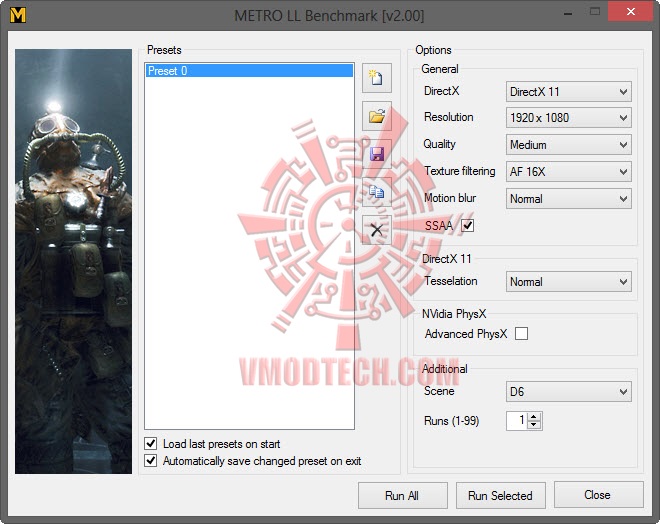Create a new preset with the new-file icon
Image resolution: width=660 pixels, height=524 pixels.
[377, 78]
